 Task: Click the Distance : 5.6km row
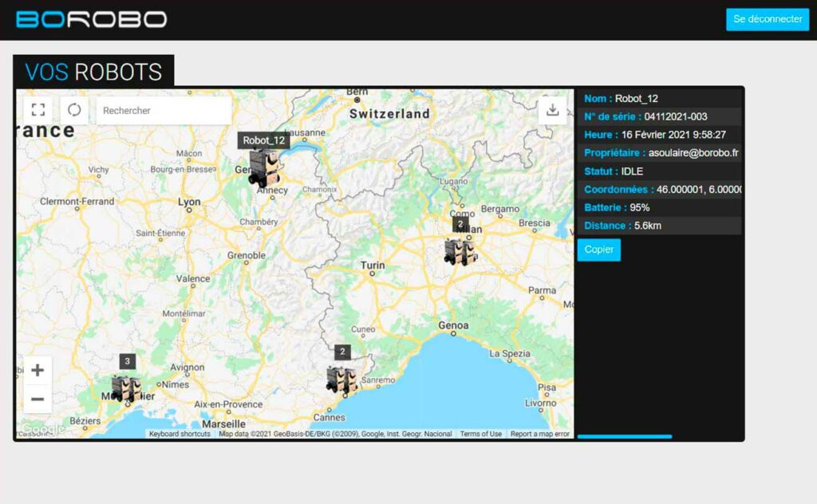click(659, 226)
